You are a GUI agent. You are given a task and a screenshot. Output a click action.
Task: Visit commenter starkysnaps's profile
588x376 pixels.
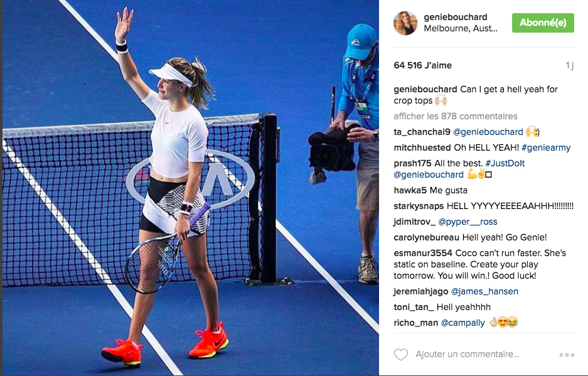[x=419, y=206]
